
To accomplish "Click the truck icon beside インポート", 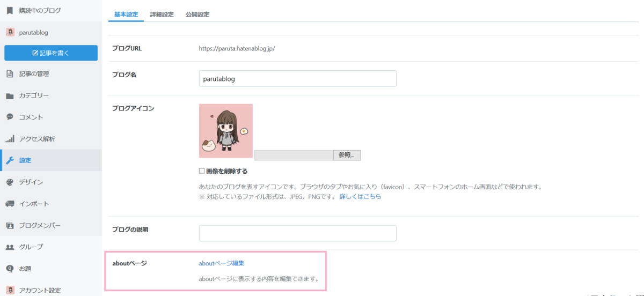I will 10,204.
